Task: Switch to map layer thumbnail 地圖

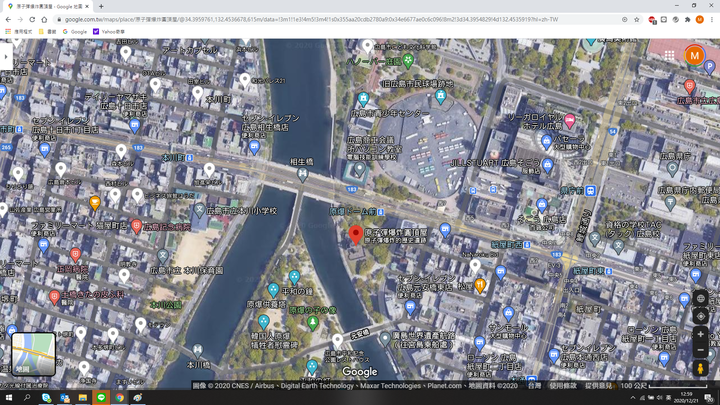Action: click(x=34, y=354)
